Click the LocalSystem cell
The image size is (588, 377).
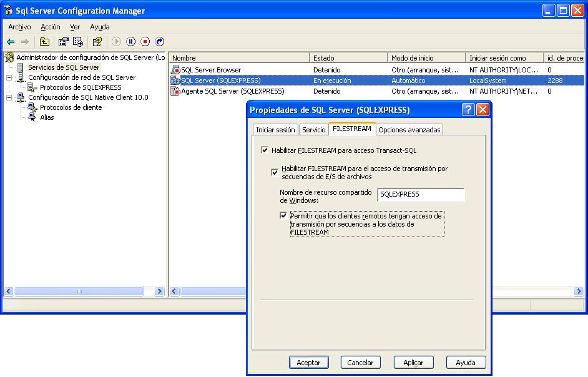coord(504,81)
